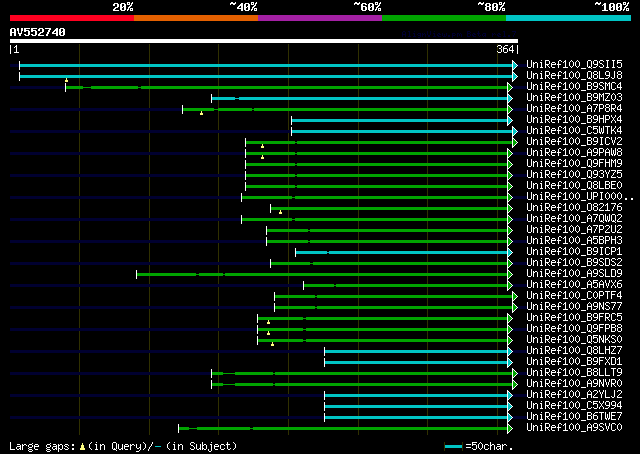
Task: Pick the UniRef100_Q93YZ5 hit name
Action: point(574,175)
